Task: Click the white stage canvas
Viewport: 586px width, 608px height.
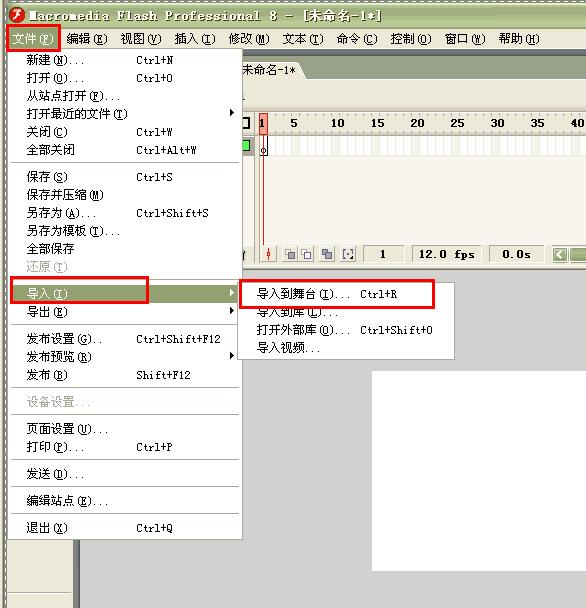Action: point(479,471)
